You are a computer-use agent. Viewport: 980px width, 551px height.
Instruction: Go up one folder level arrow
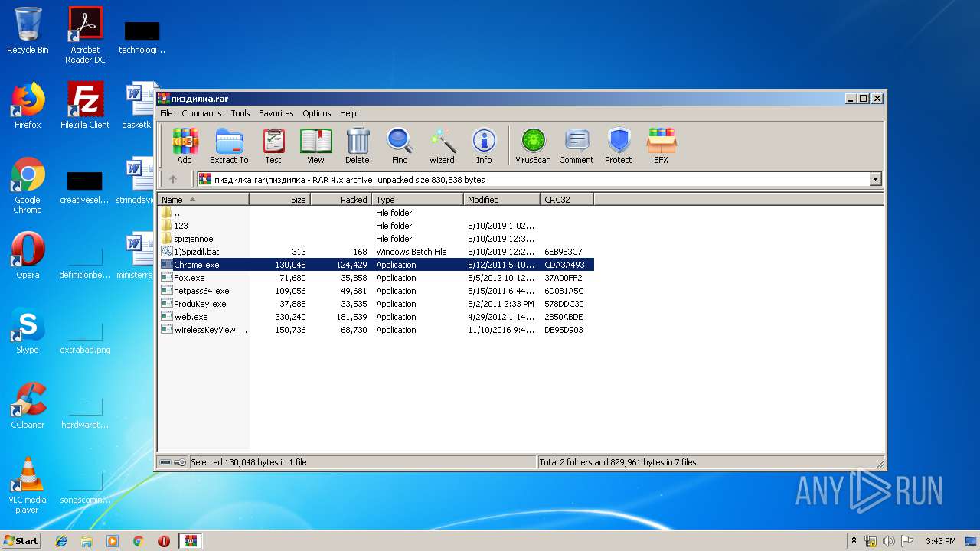coord(173,179)
